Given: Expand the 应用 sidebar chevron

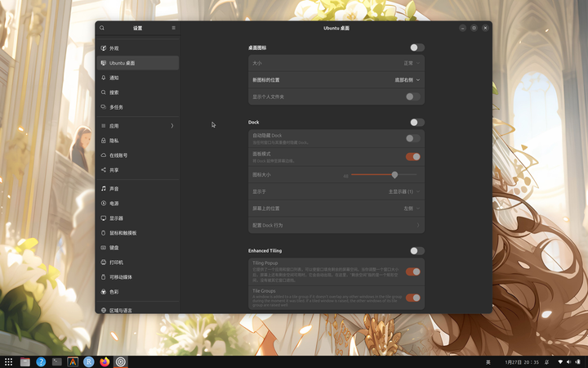Looking at the screenshot, I should (x=172, y=125).
